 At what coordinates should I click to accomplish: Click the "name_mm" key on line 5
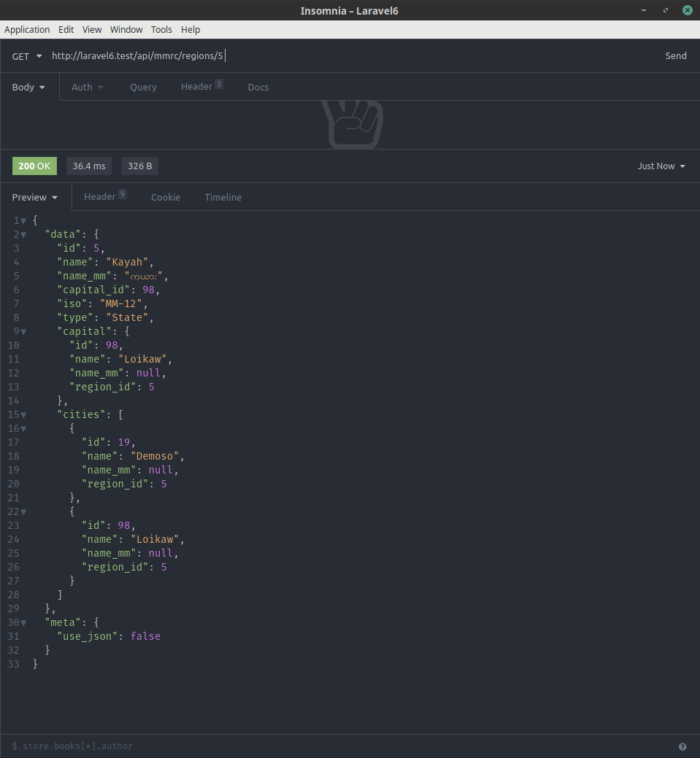point(85,276)
